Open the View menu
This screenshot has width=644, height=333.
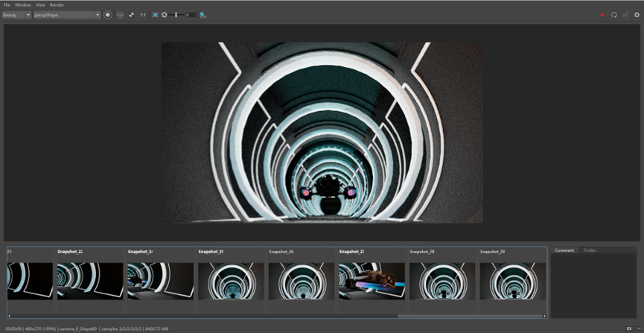point(40,5)
